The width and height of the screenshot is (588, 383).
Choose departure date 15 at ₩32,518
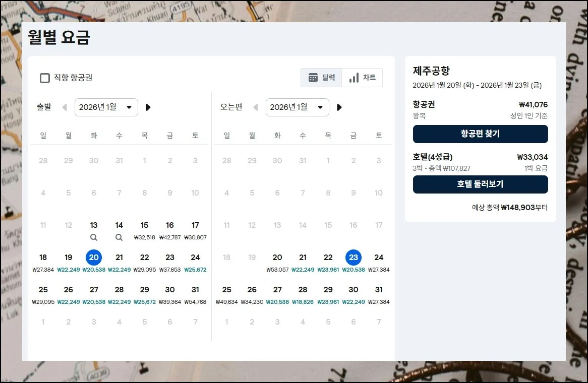coord(145,229)
